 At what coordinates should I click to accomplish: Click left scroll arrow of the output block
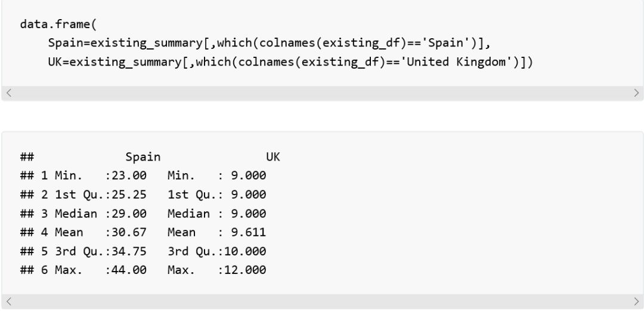click(x=8, y=301)
